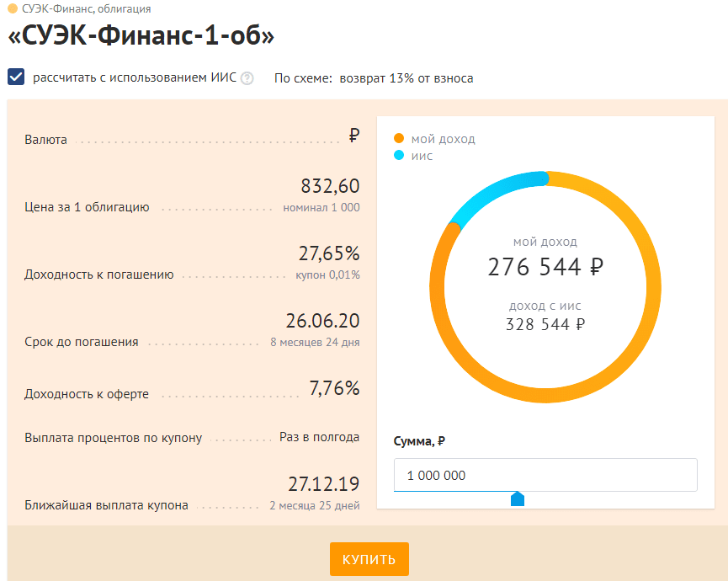Click the 'Раз в полгода' value
728x581 pixels.
[x=320, y=437]
